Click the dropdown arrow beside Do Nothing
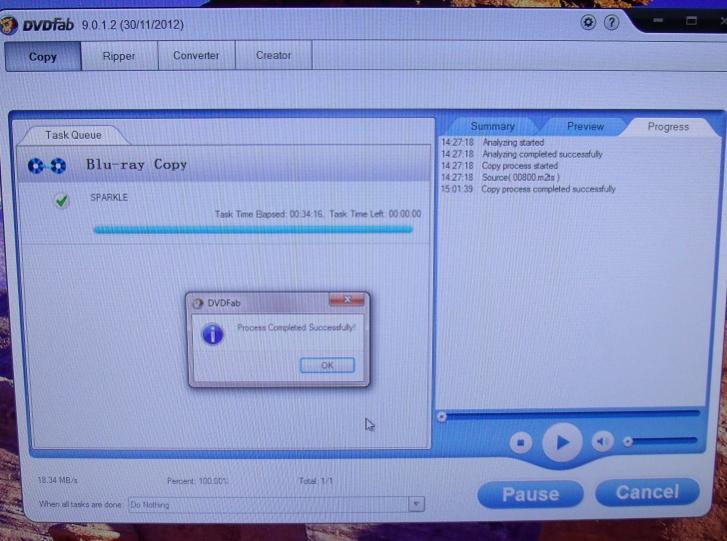The image size is (727, 541). (416, 504)
